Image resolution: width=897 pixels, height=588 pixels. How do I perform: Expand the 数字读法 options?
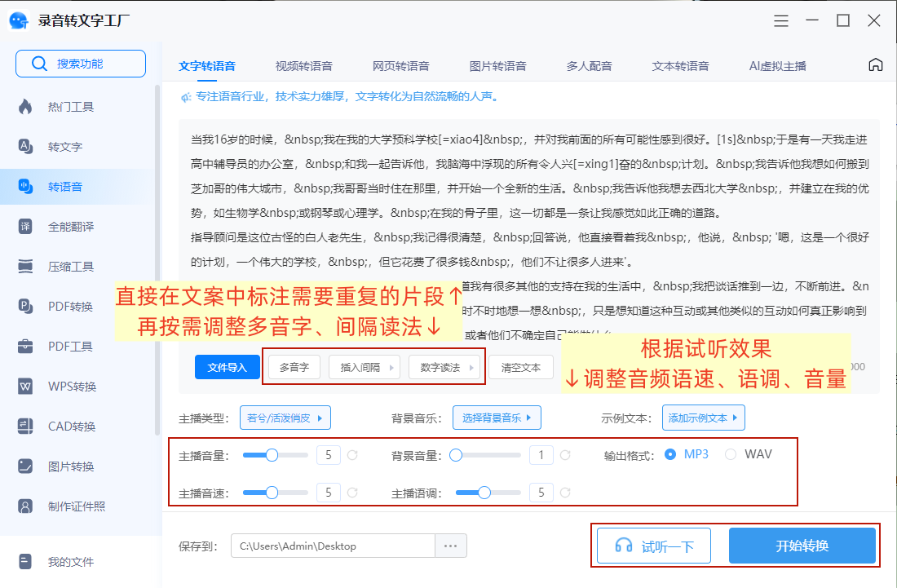(x=444, y=367)
